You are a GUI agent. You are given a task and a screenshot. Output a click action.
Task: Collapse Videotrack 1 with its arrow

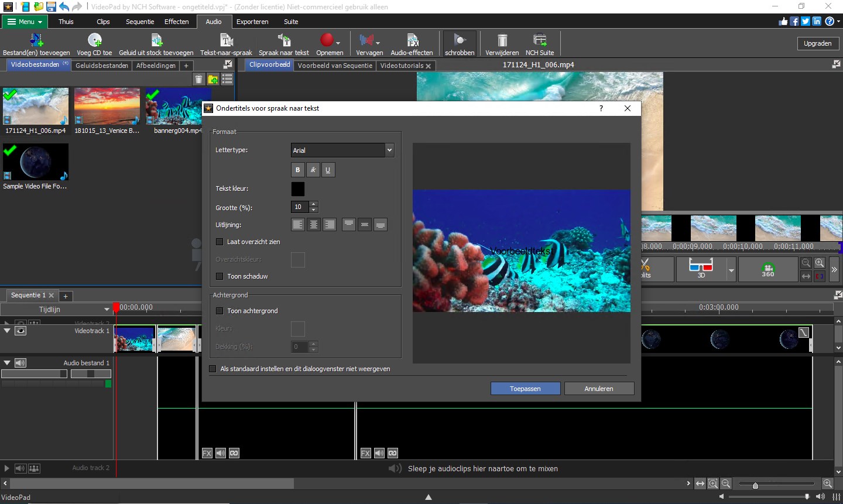click(7, 331)
